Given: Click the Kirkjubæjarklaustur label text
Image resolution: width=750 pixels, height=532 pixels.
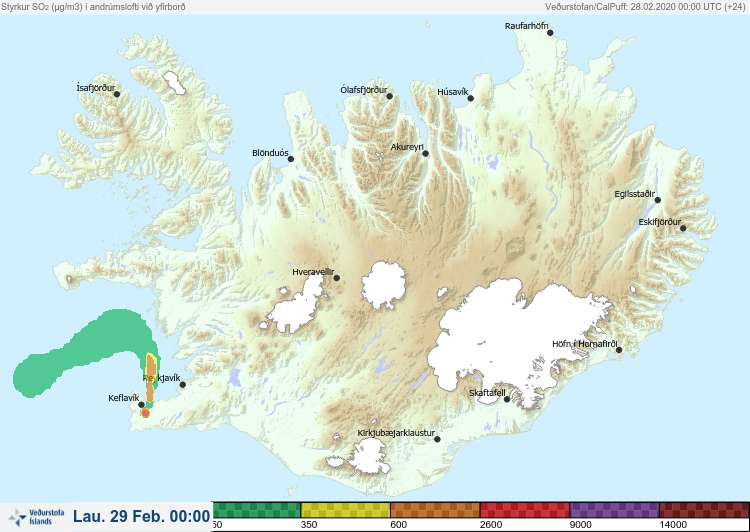Looking at the screenshot, I should pos(396,433).
